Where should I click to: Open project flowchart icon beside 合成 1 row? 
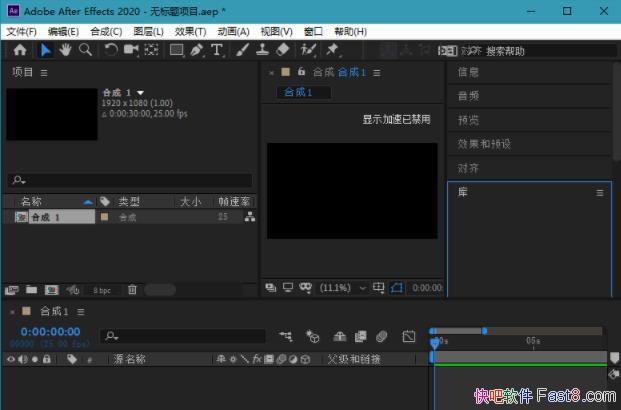pyautogui.click(x=250, y=217)
